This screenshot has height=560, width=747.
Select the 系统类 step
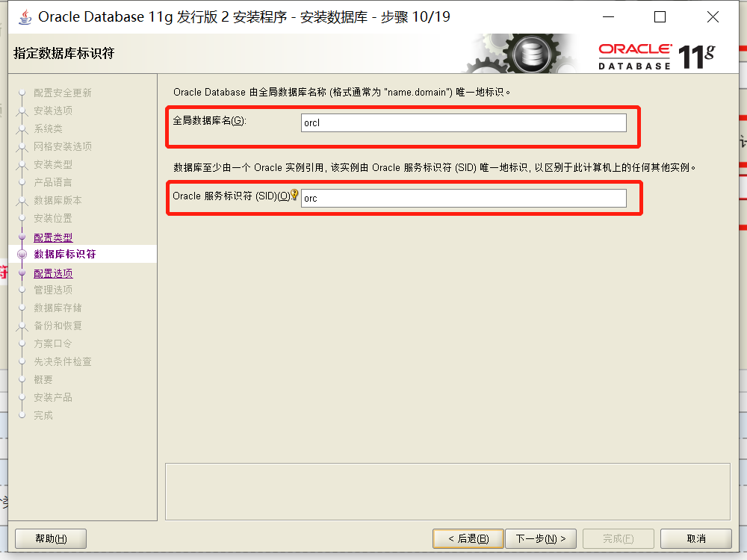point(48,128)
